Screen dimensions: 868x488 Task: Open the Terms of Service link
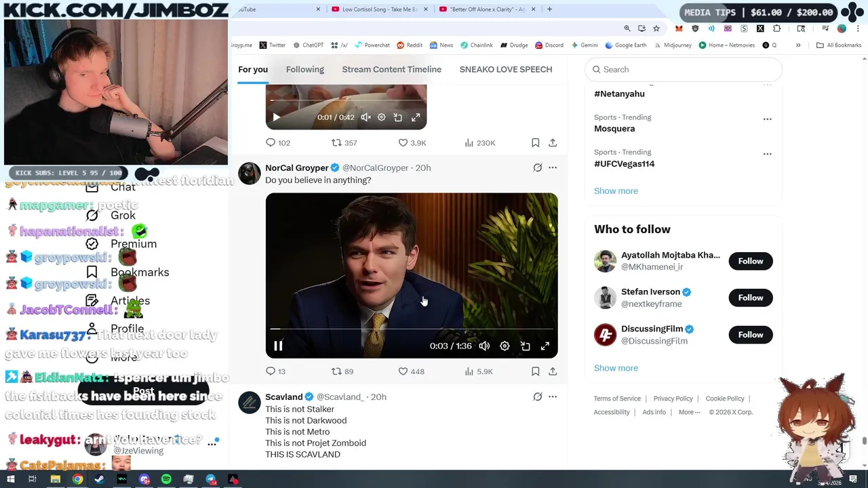(617, 399)
